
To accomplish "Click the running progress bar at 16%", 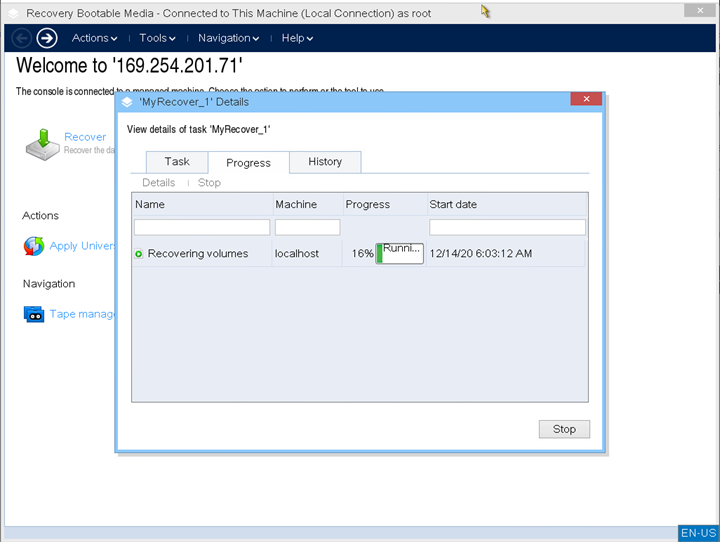I will [x=400, y=254].
